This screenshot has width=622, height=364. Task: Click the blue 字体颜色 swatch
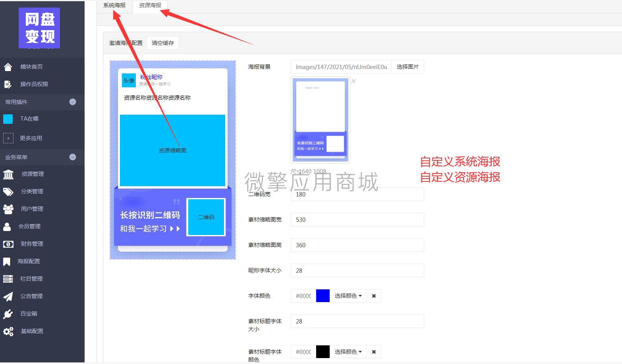[323, 296]
